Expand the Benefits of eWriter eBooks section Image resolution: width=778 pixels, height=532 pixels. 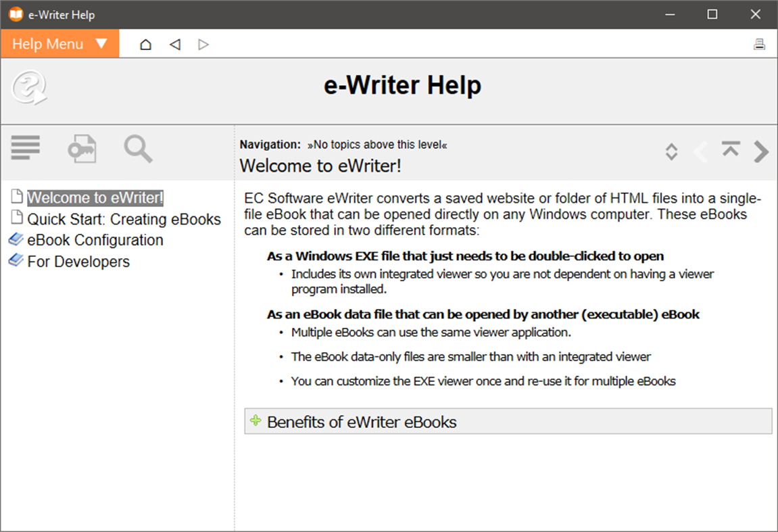tap(256, 421)
